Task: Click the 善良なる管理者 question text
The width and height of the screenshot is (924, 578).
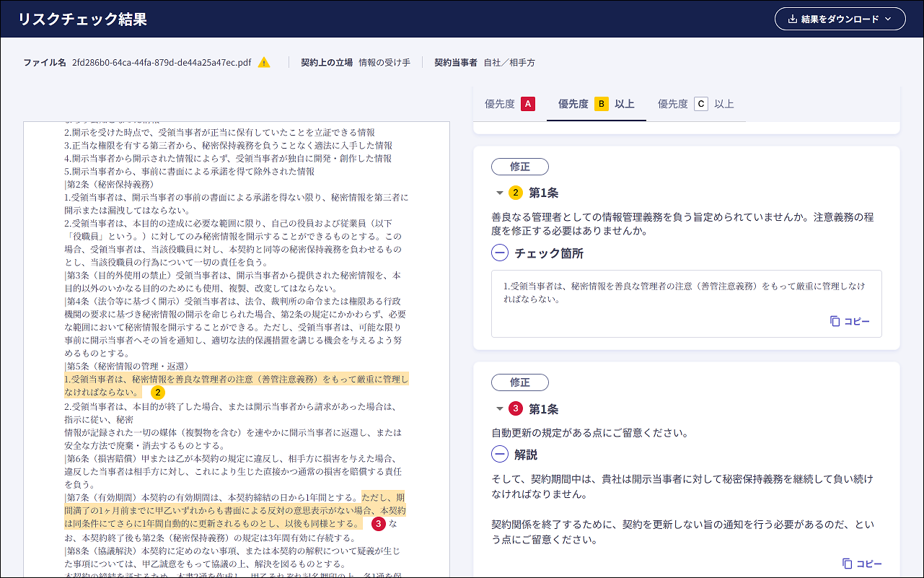Action: (682, 224)
